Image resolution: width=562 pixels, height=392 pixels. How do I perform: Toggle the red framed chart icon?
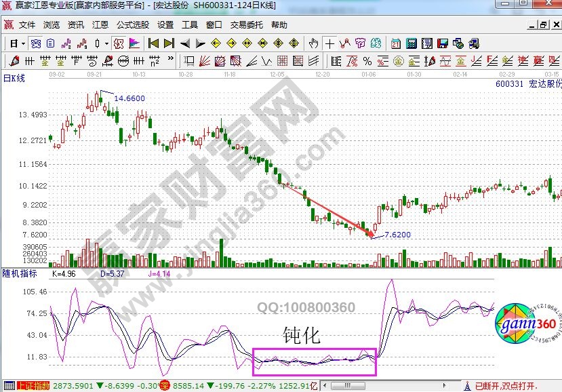tap(118, 43)
